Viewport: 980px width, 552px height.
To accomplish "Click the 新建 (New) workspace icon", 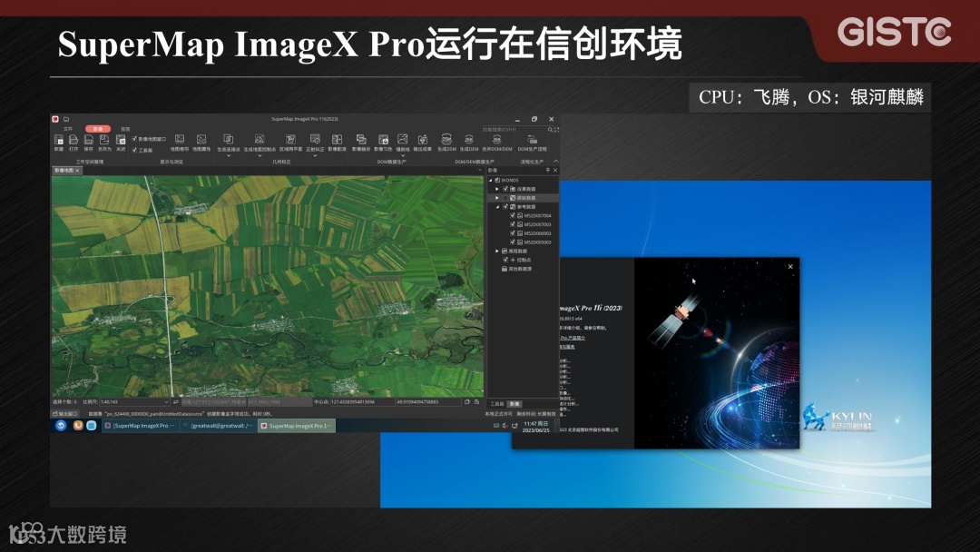I will click(x=59, y=140).
